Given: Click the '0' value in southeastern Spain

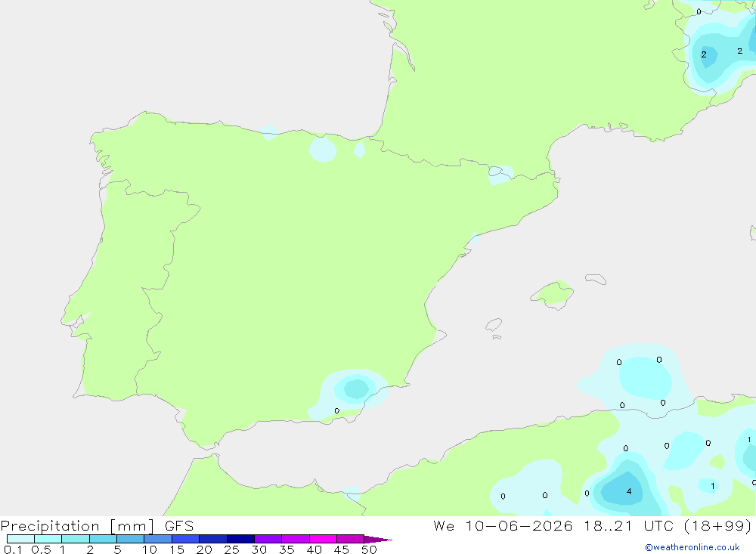Looking at the screenshot, I should click(336, 411).
